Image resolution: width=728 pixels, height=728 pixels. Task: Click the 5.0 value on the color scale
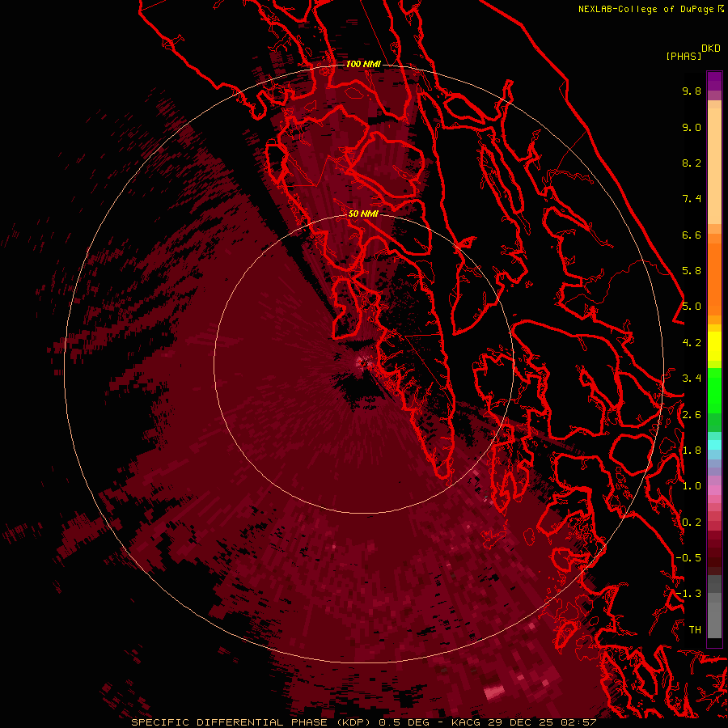click(x=692, y=307)
